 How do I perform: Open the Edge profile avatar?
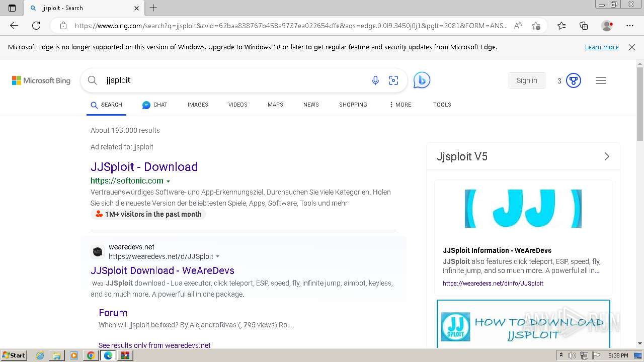pyautogui.click(x=607, y=26)
